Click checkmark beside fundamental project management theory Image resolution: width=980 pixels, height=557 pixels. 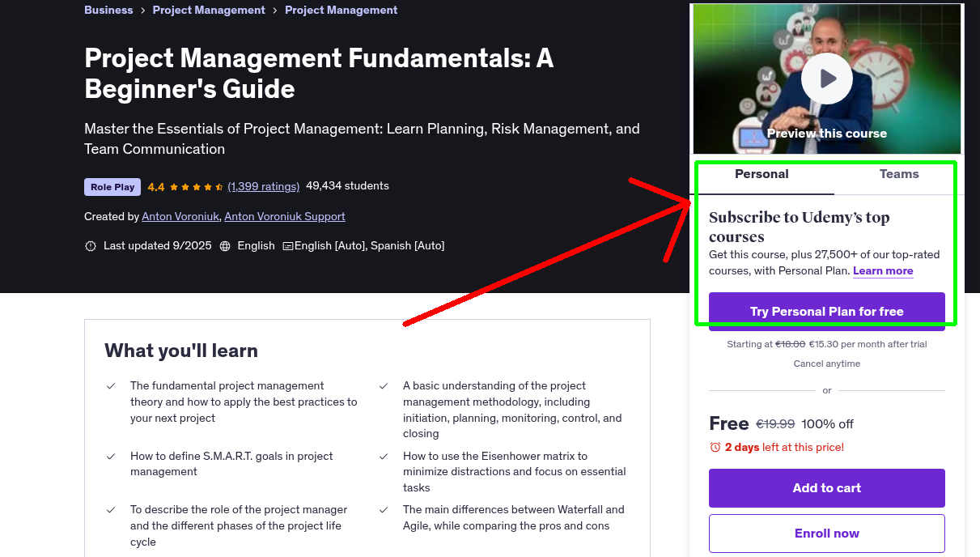pyautogui.click(x=111, y=386)
